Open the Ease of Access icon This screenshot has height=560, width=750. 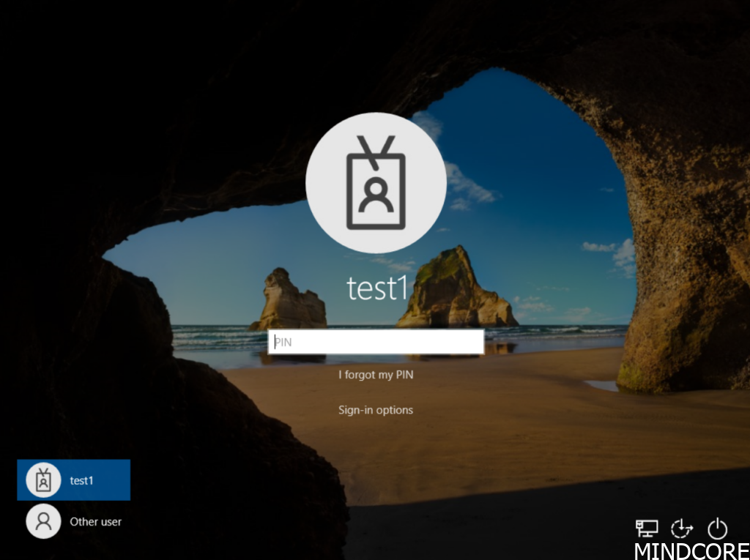click(682, 528)
